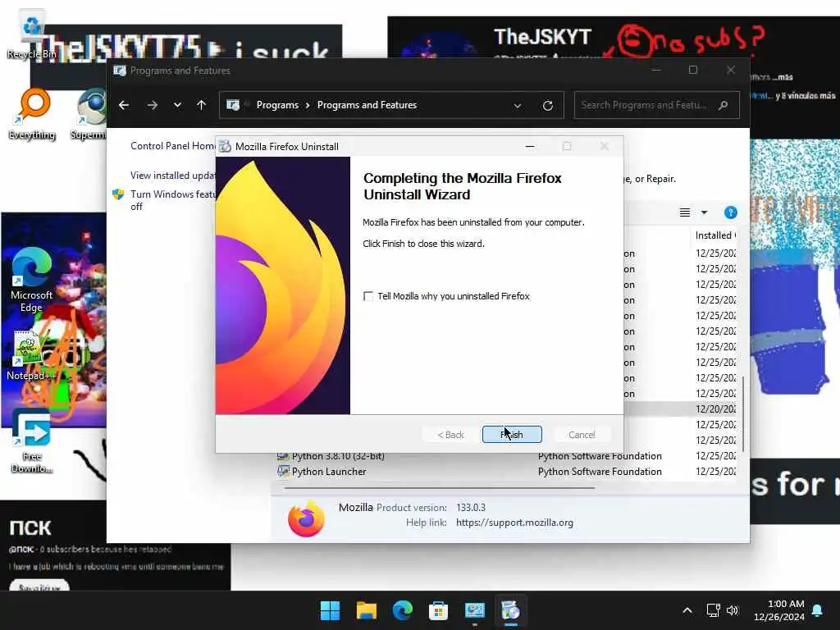Open the notifications bell icon
The height and width of the screenshot is (630, 840).
tap(818, 610)
